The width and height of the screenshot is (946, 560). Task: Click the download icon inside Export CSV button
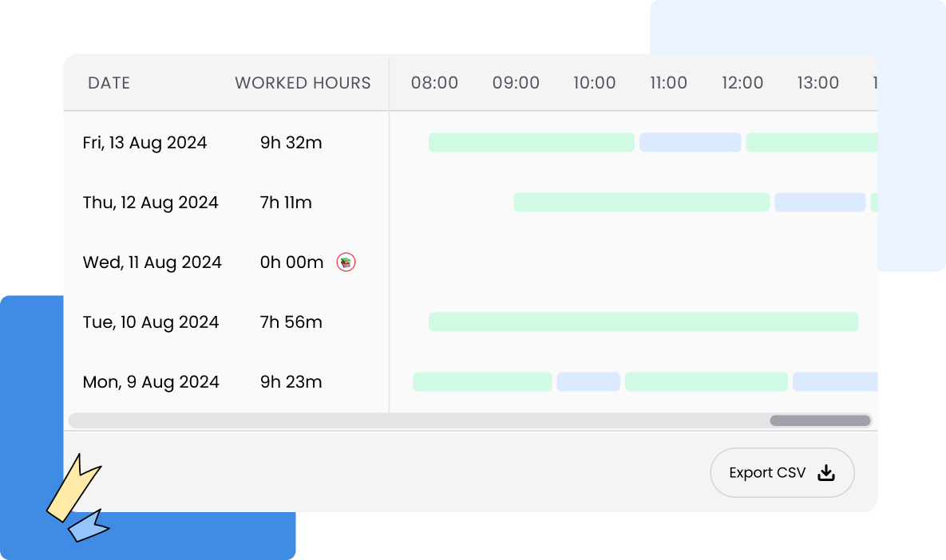pyautogui.click(x=825, y=472)
